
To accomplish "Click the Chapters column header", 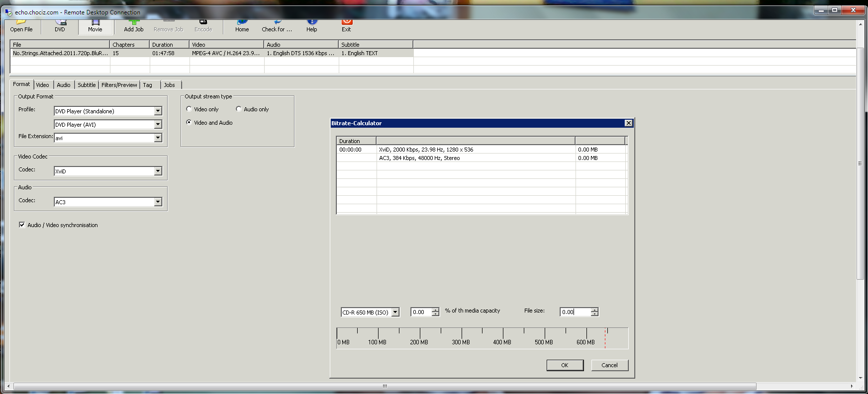I will click(130, 44).
